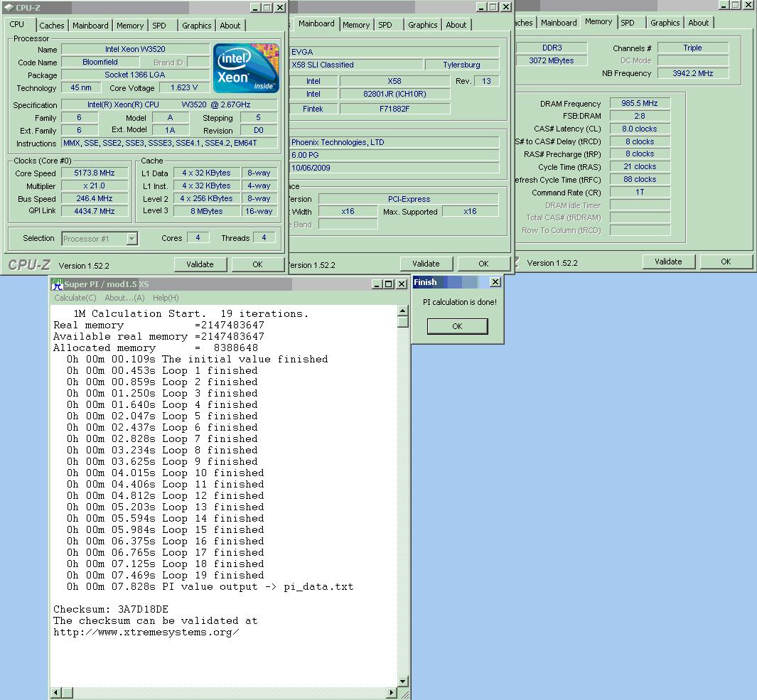The height and width of the screenshot is (700, 757).
Task: Click Super PI vertical scrollbar down arrow
Action: 403,682
